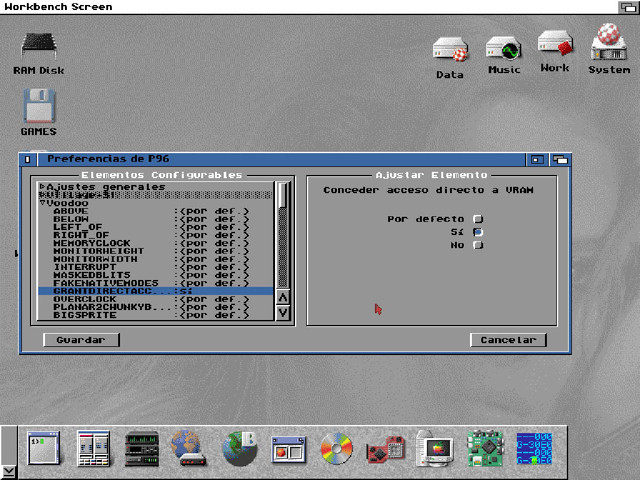640x480 pixels.
Task: Select the MASKEDBLITS setting row
Action: pyautogui.click(x=156, y=275)
